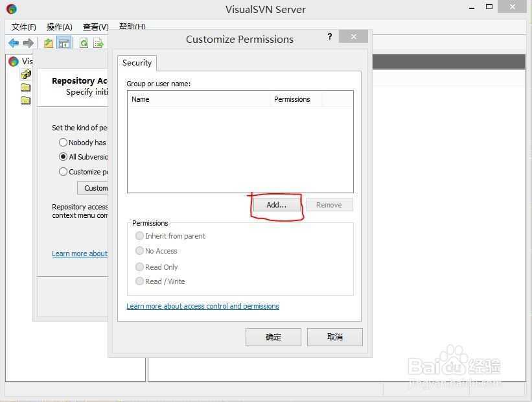
Task: Select the Repositories node icon in tree
Action: pos(26,74)
